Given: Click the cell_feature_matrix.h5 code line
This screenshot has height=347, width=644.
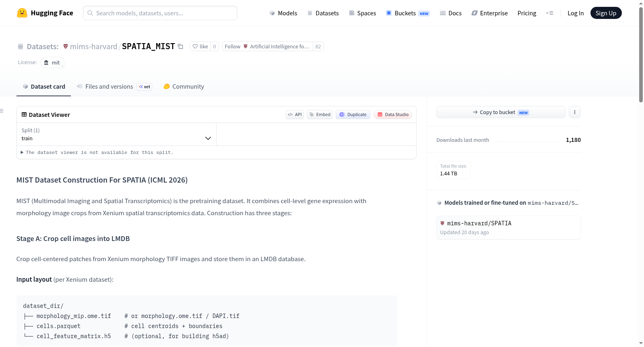Looking at the screenshot, I should coord(126,336).
